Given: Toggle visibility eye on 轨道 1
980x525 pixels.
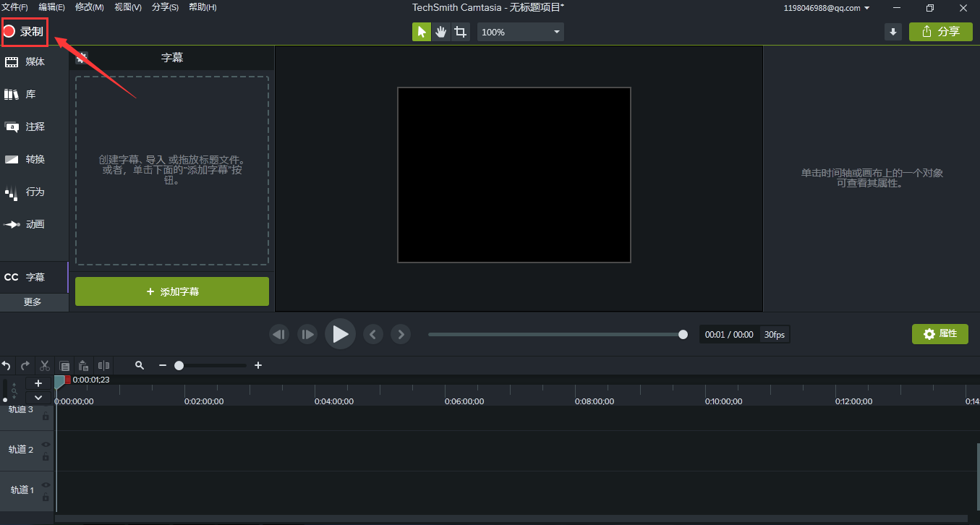Looking at the screenshot, I should [x=46, y=485].
